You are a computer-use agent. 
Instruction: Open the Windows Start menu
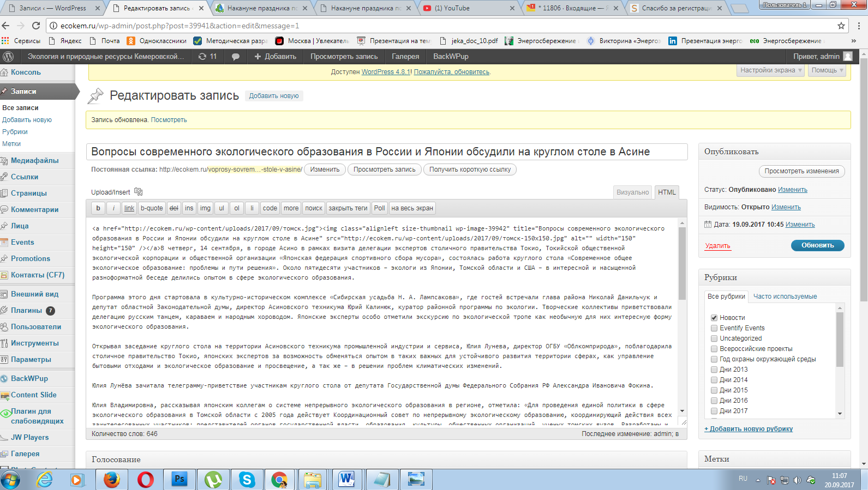point(11,480)
